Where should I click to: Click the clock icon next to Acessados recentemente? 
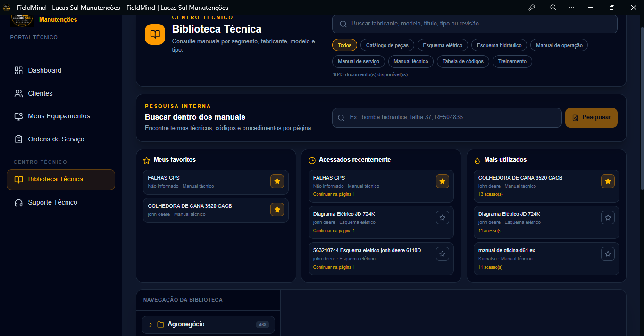(x=312, y=160)
